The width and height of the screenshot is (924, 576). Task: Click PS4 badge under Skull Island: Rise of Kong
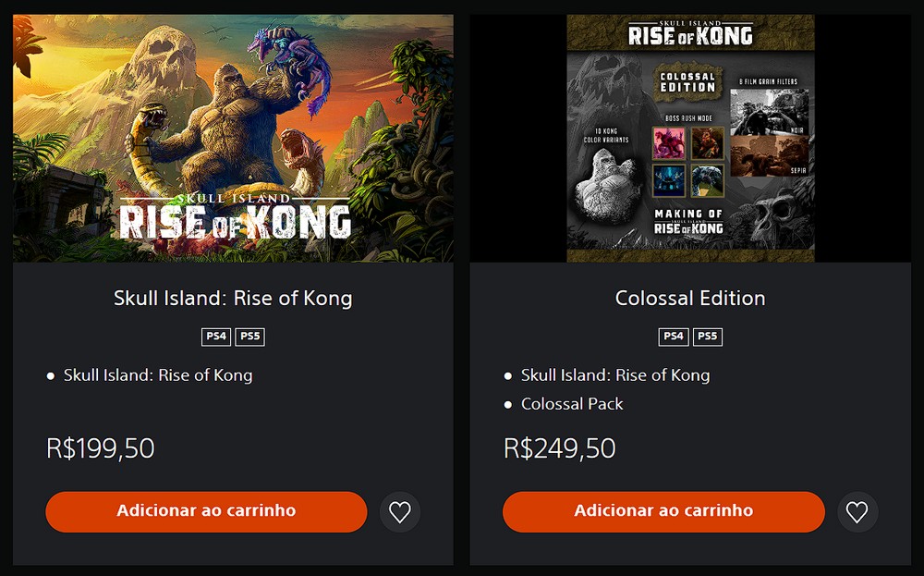[216, 337]
